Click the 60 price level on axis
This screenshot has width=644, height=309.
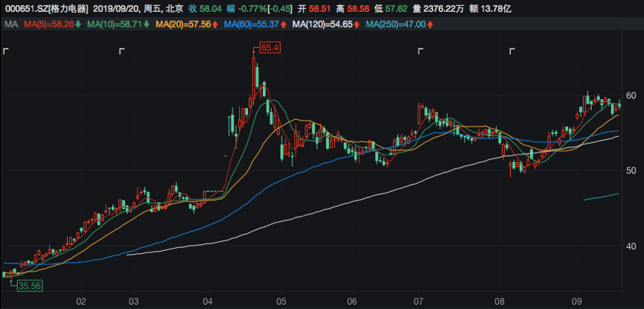[x=630, y=95]
